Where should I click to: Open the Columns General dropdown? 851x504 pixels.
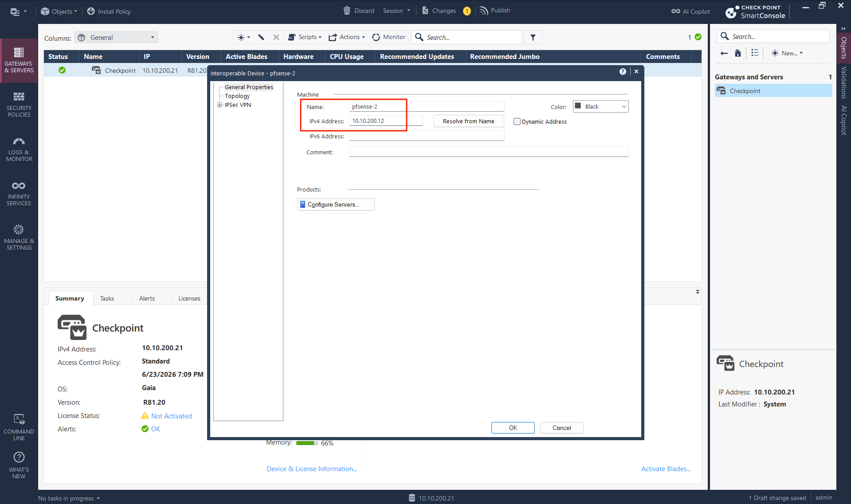(116, 38)
